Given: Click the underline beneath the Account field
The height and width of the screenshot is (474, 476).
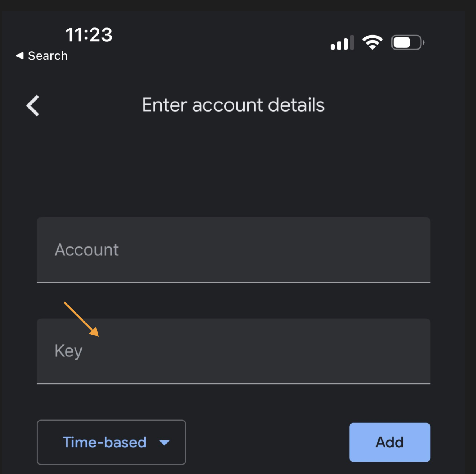Looking at the screenshot, I should 233,282.
